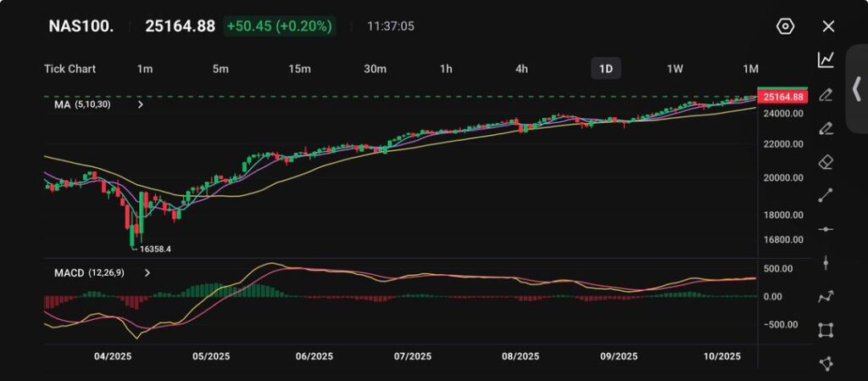This screenshot has height=381, width=868.
Task: Select the 1W timeframe
Action: point(675,69)
